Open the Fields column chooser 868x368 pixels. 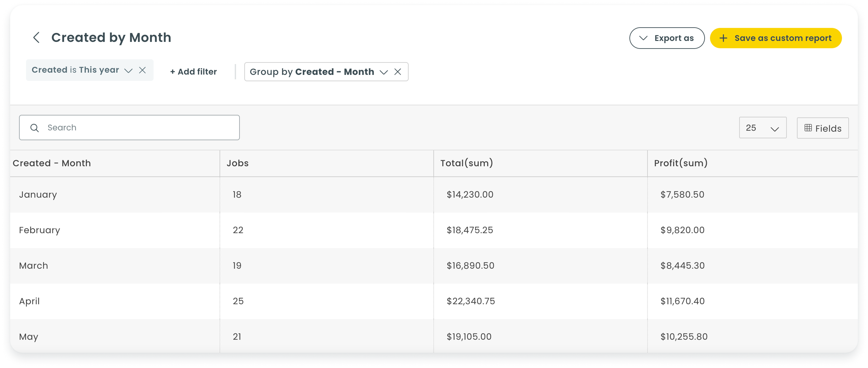pos(823,128)
